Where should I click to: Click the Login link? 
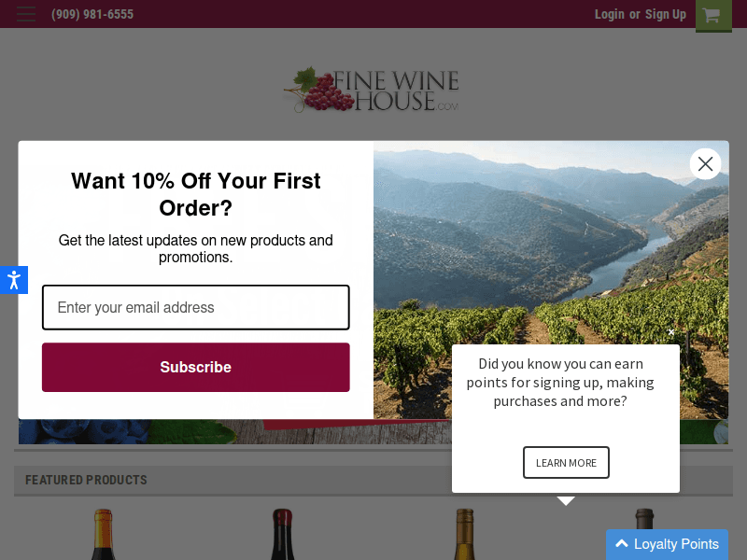coord(609,14)
